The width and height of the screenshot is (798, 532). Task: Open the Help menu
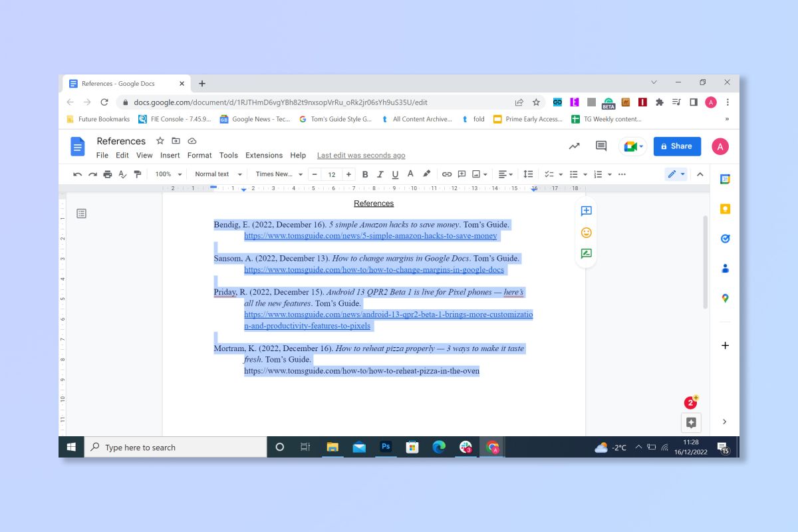[298, 156]
